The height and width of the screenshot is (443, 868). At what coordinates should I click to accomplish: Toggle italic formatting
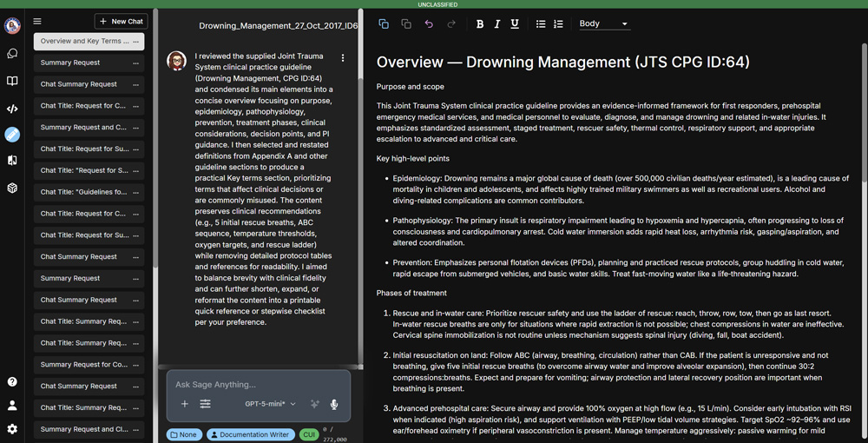coord(497,24)
